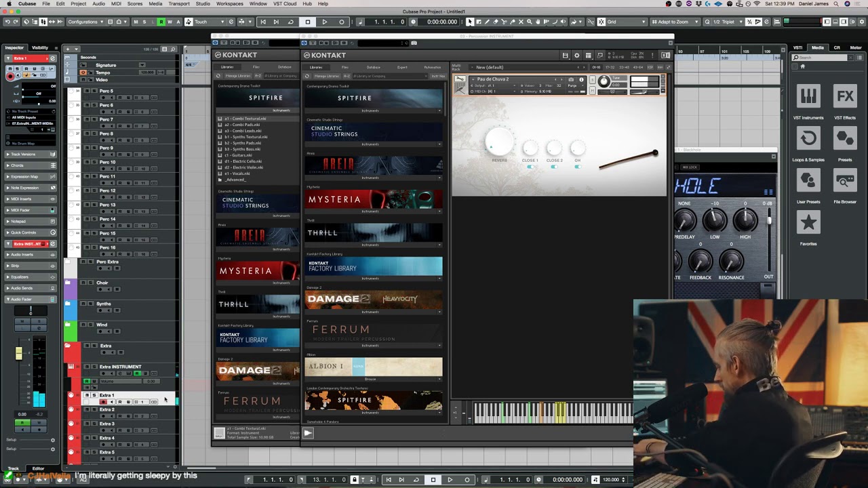
Task: Click Play in top transport bar
Action: 324,22
